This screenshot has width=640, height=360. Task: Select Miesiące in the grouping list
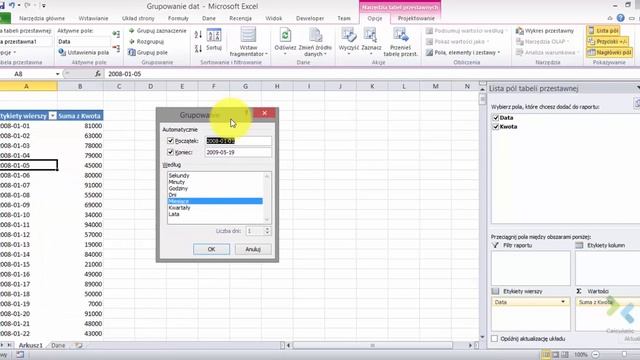pyautogui.click(x=215, y=201)
